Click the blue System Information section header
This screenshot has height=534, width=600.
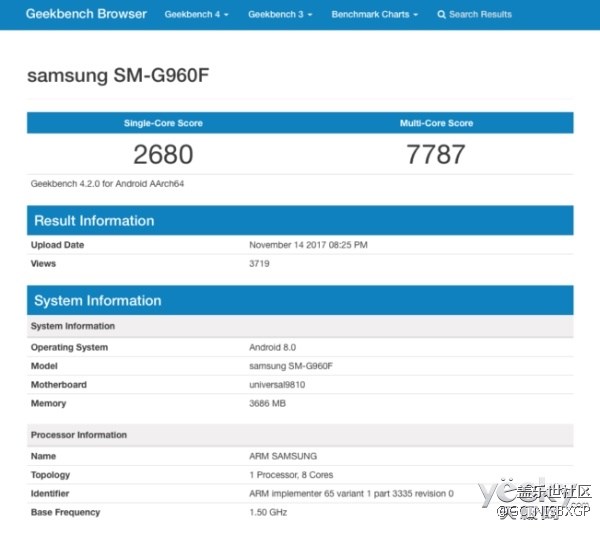point(97,301)
